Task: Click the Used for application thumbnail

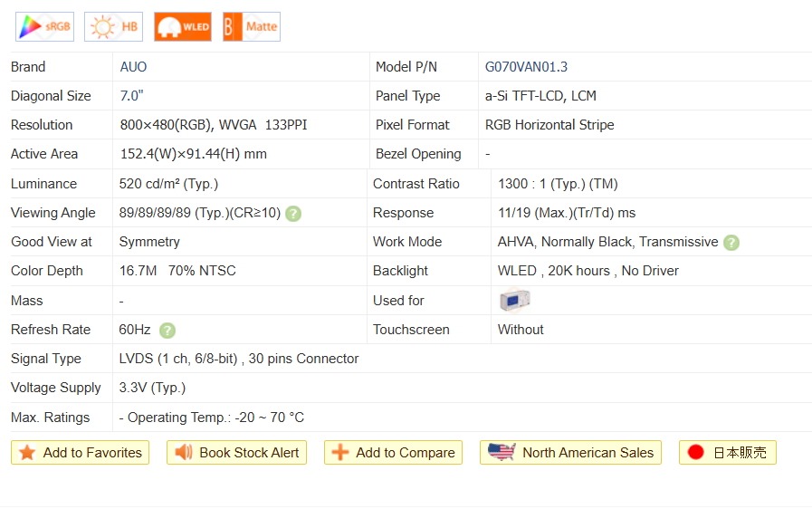Action: (x=514, y=301)
